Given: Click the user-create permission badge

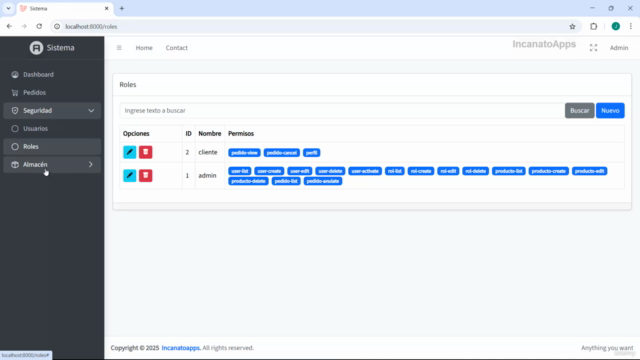Looking at the screenshot, I should pos(269,171).
